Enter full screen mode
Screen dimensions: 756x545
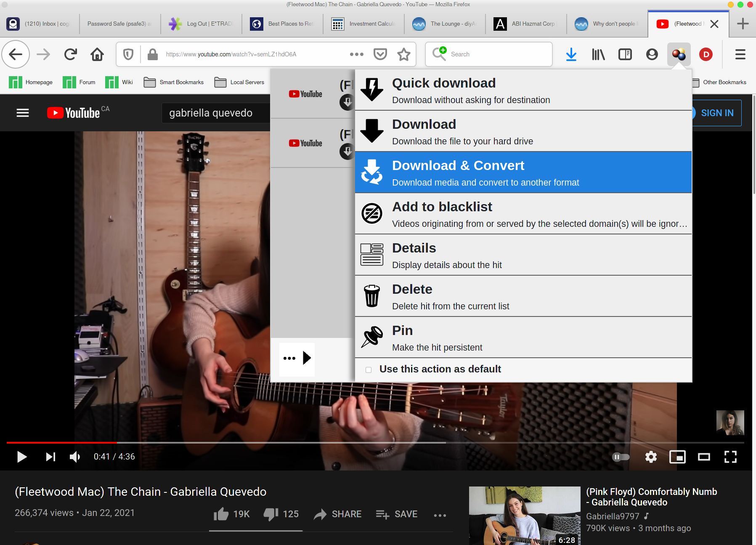click(x=730, y=457)
